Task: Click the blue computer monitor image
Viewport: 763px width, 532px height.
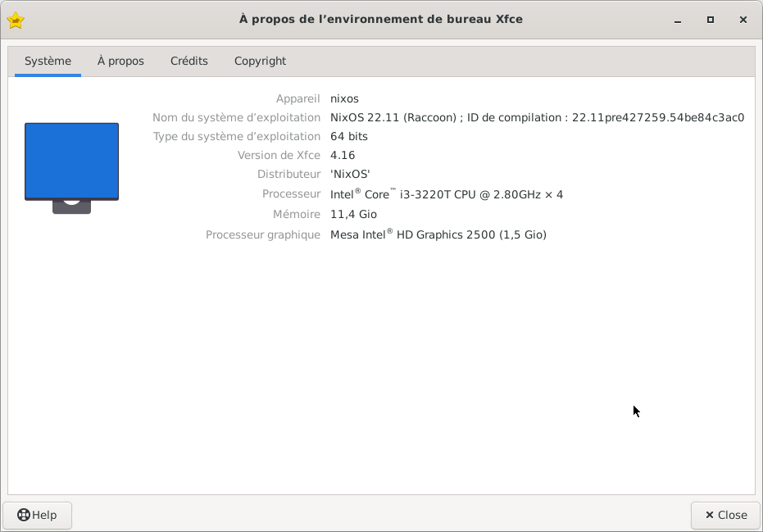Action: pyautogui.click(x=71, y=162)
